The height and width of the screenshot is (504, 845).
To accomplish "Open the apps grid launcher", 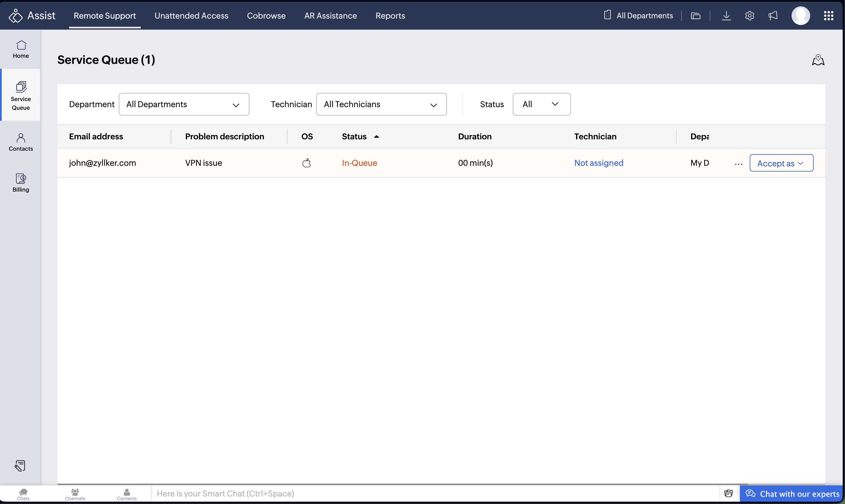I will (828, 16).
